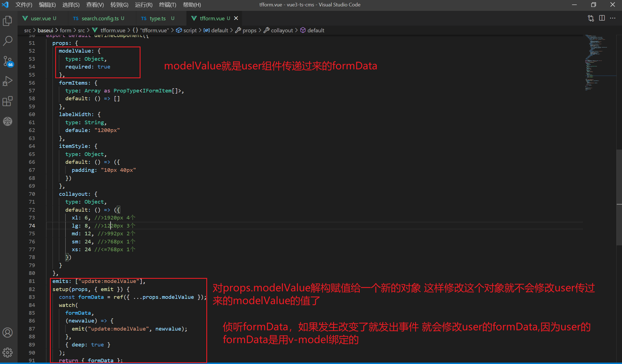
Task: Click the form breadcrumb segment
Action: pos(66,30)
